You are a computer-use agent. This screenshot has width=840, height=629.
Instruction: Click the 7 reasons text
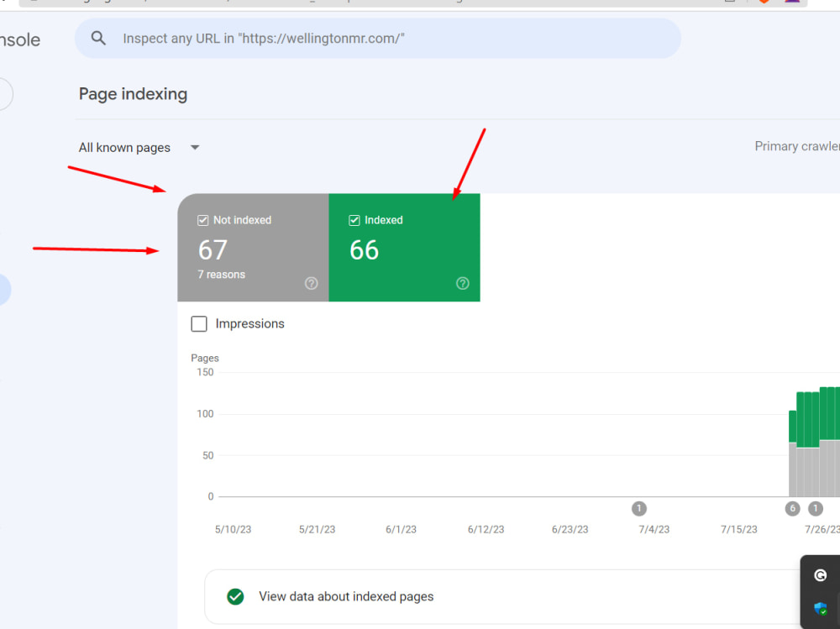[x=221, y=275]
